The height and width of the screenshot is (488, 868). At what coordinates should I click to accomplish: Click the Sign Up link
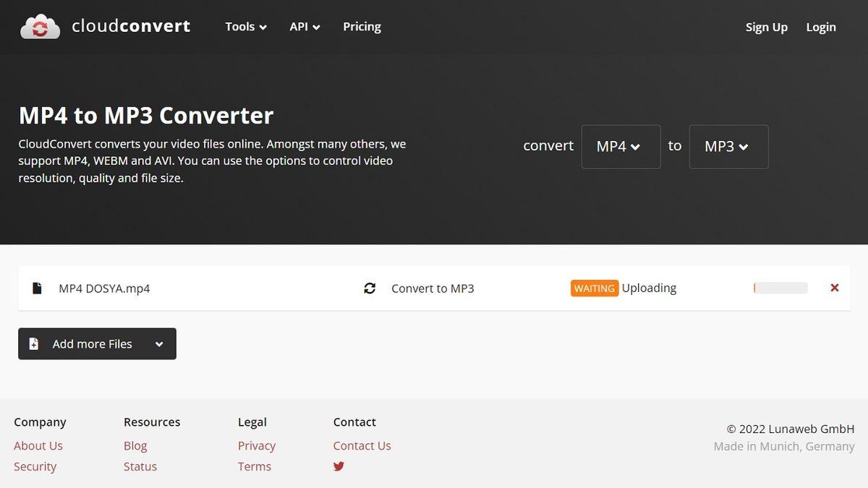coord(766,27)
